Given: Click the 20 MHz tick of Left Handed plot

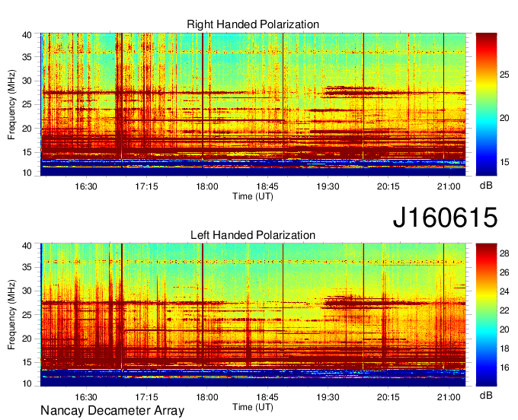Looking at the screenshot, I should coord(27,339).
